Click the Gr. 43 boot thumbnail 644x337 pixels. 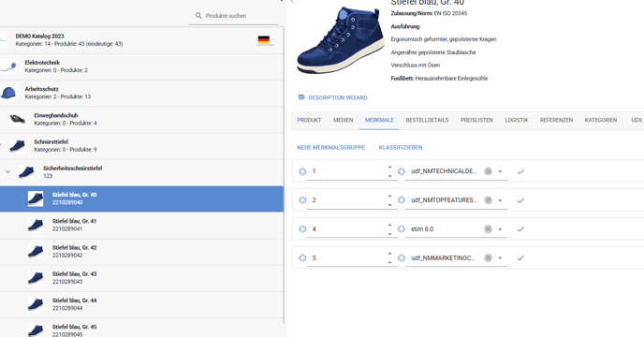36,278
